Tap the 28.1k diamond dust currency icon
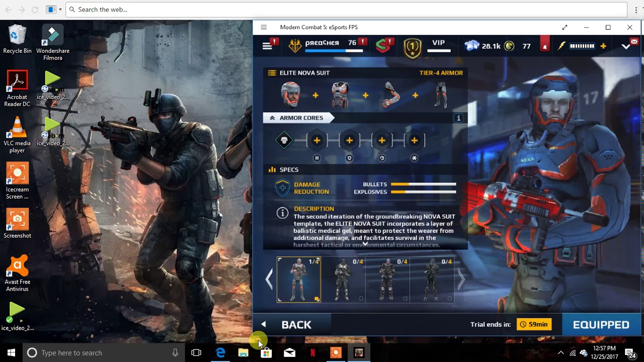This screenshot has width=644, height=362. [472, 46]
